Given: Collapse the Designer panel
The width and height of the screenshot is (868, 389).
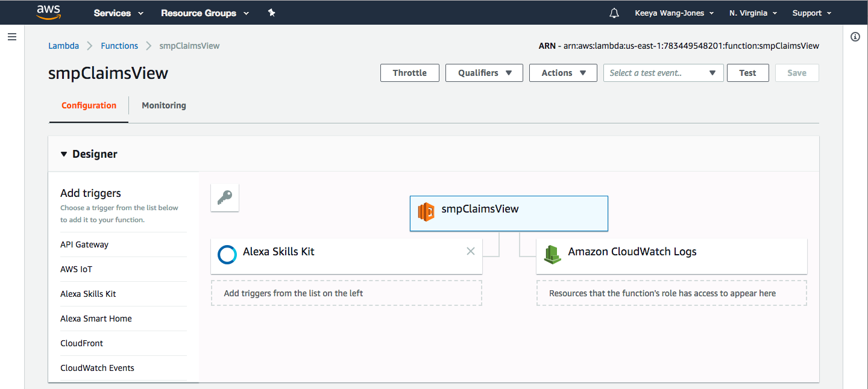Looking at the screenshot, I should pyautogui.click(x=64, y=154).
